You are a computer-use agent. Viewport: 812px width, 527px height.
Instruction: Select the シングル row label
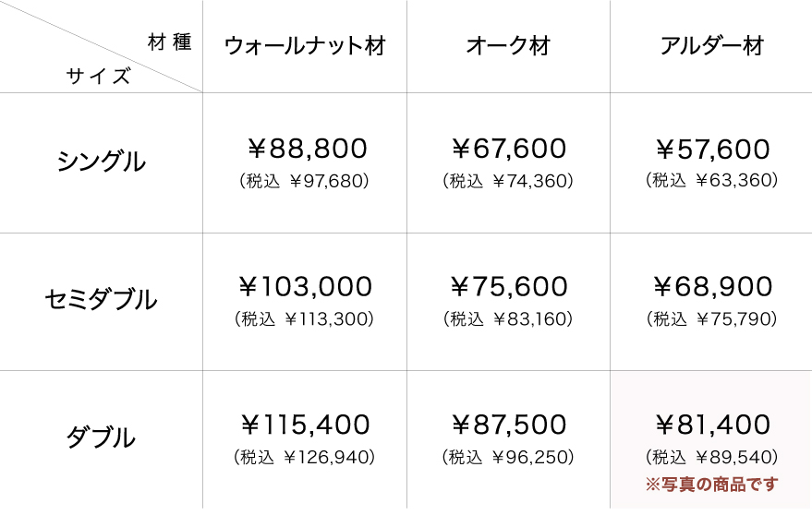click(102, 162)
